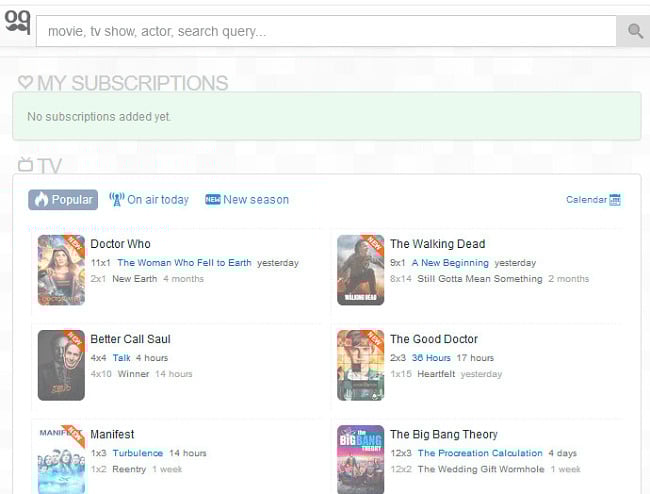Click the mustache logo icon
This screenshot has height=494, width=650.
(x=17, y=22)
